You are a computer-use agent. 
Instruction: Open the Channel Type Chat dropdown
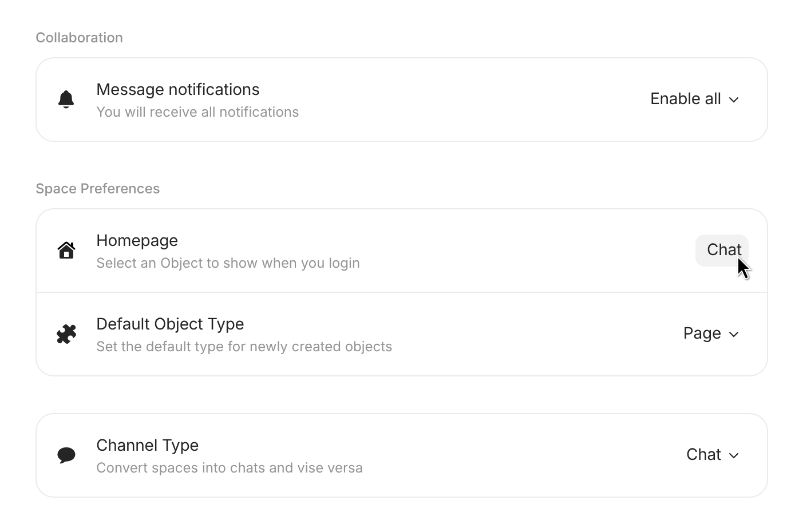[703, 455]
